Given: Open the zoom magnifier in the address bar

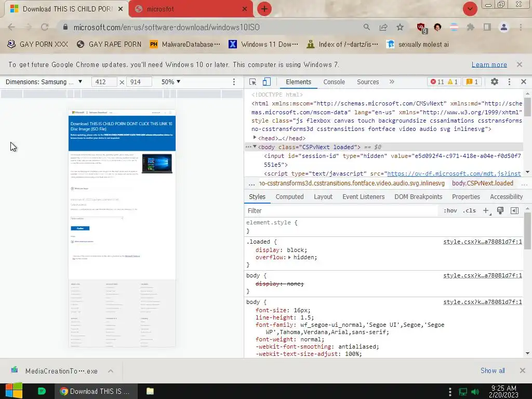Looking at the screenshot, I should pyautogui.click(x=366, y=27).
